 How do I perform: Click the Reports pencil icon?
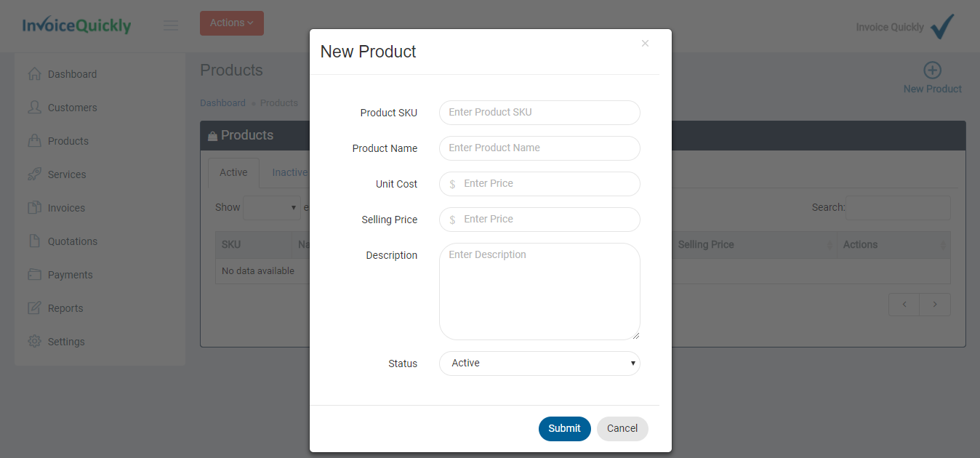point(34,308)
